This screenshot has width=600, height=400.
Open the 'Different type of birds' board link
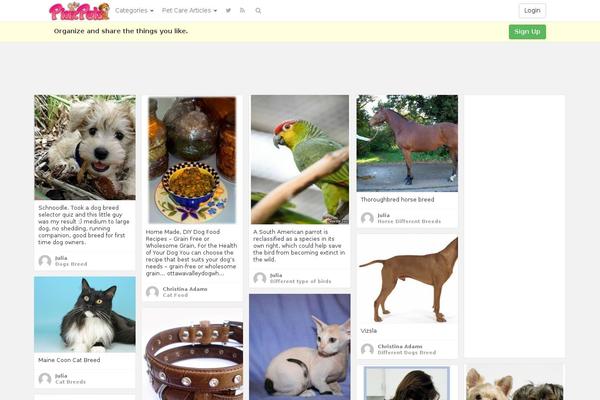point(301,281)
